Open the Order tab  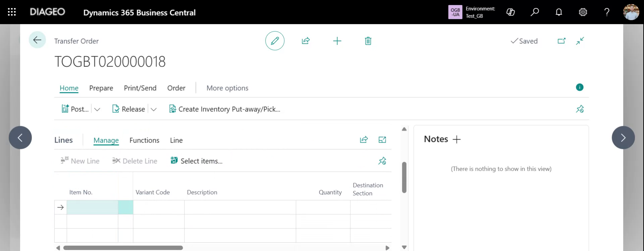176,88
